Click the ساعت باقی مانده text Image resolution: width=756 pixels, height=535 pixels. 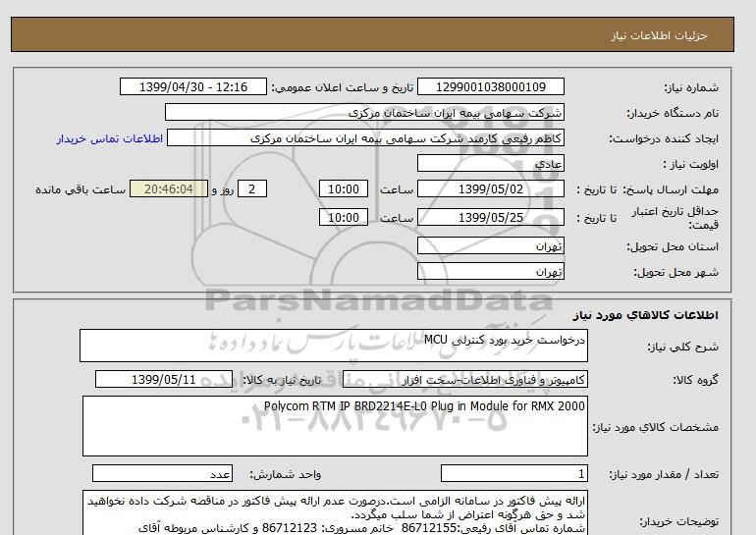(x=81, y=189)
